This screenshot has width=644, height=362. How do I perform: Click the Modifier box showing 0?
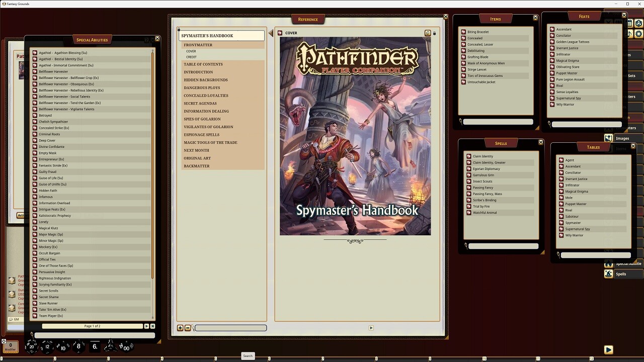point(10,346)
